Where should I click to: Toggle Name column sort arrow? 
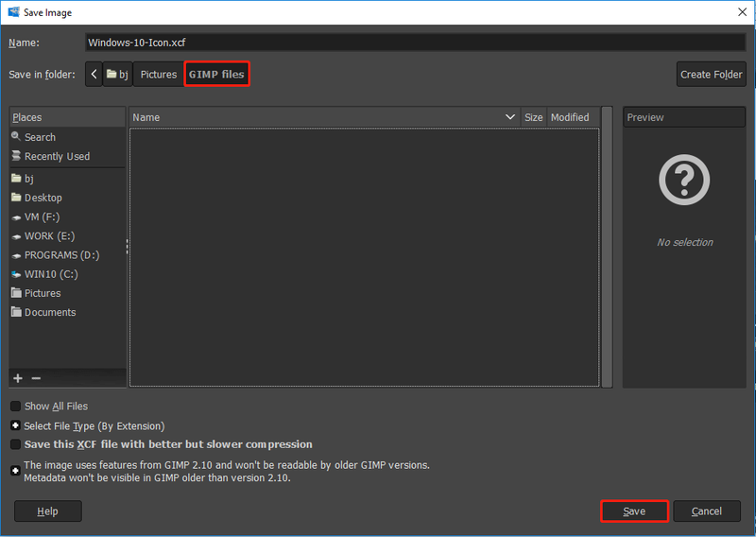[x=510, y=117]
